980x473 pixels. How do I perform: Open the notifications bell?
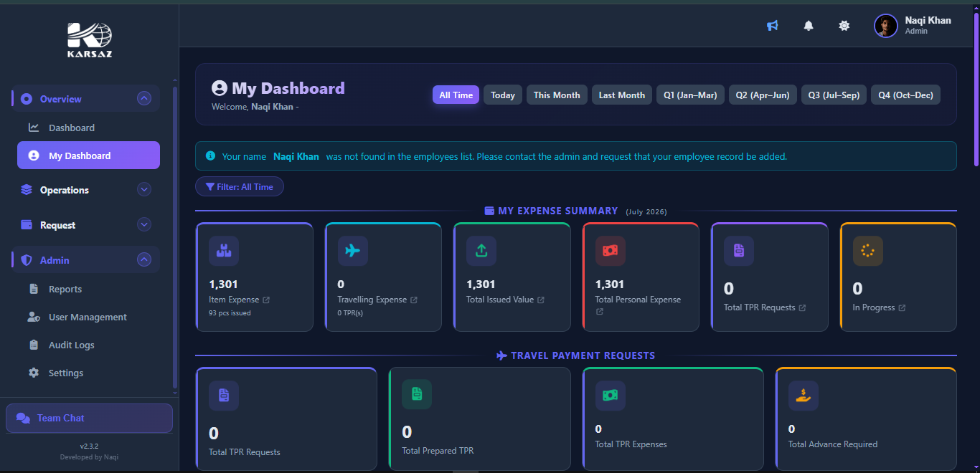click(x=809, y=26)
